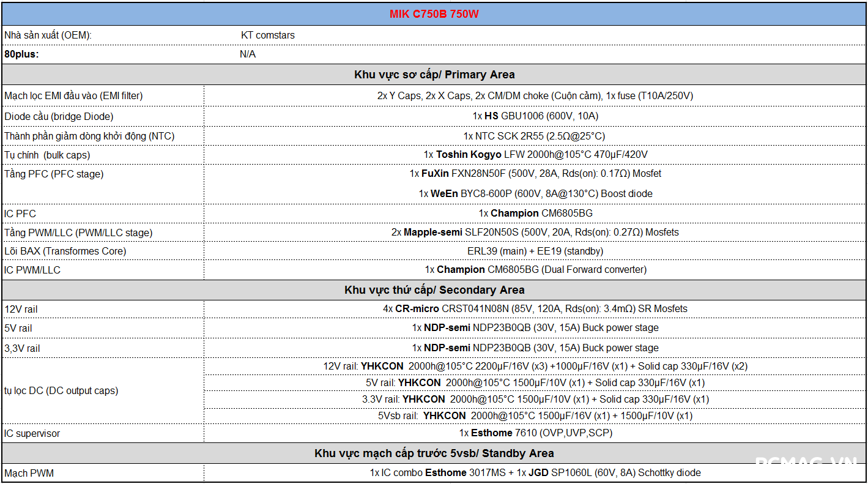
Task: Select the Esthome 3017MS PWM circuit cell
Action: 535,473
